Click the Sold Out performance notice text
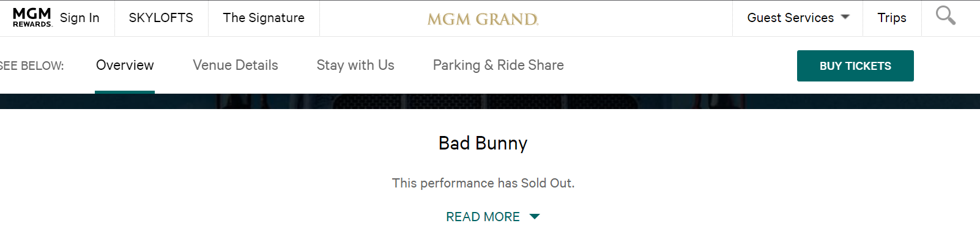This screenshot has width=980, height=242. coord(483,183)
